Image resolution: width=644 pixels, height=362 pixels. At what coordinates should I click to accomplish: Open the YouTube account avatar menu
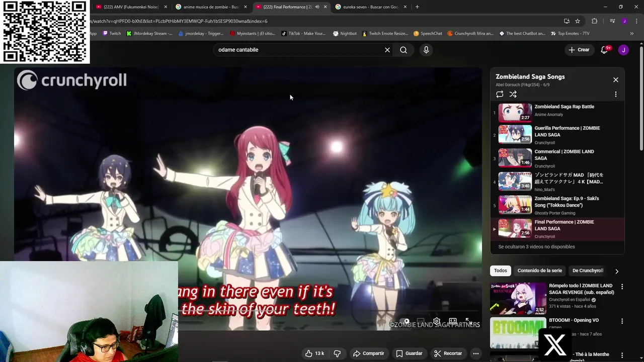coord(623,50)
